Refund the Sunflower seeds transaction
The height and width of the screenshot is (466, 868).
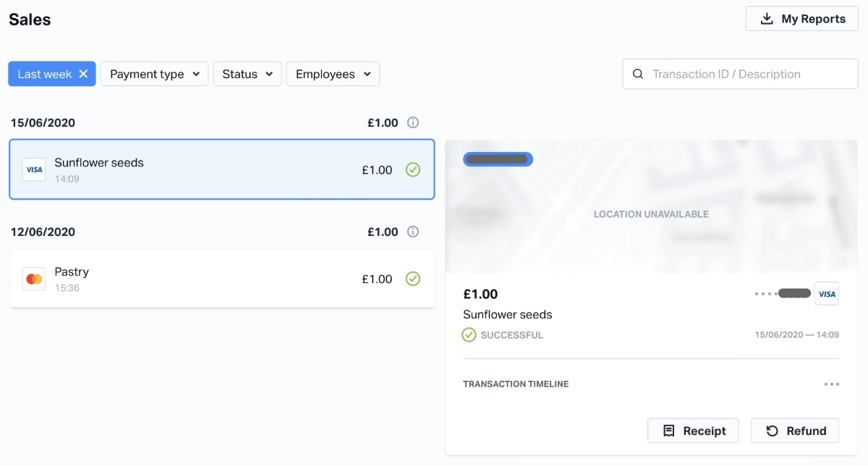tap(795, 431)
